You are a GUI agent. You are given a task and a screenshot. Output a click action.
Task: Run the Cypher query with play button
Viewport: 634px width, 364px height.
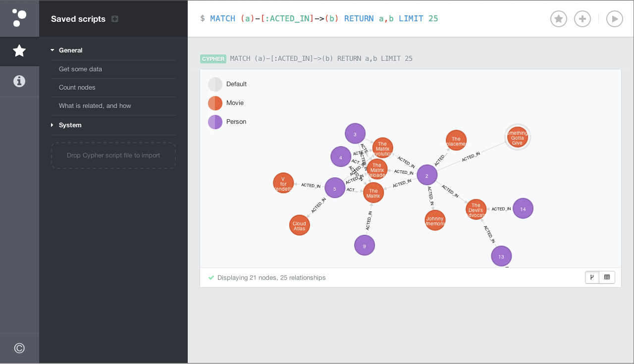[x=614, y=19]
